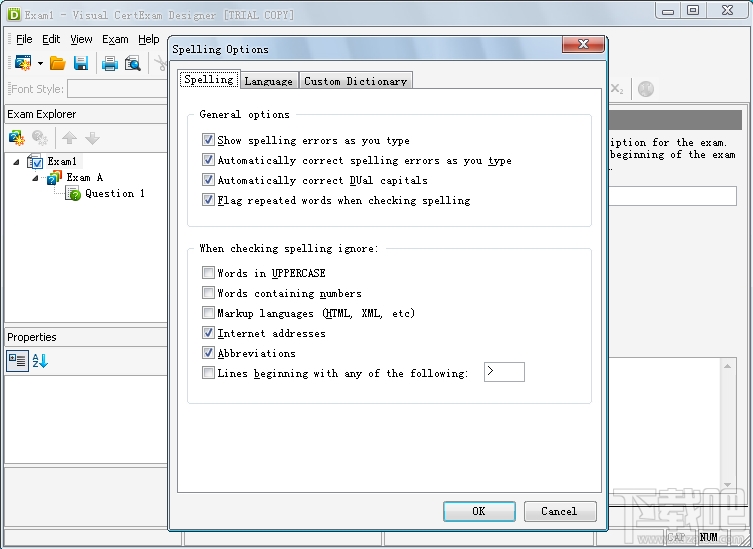Click the subscript X2 toolbar icon
The image size is (753, 549).
click(x=617, y=89)
